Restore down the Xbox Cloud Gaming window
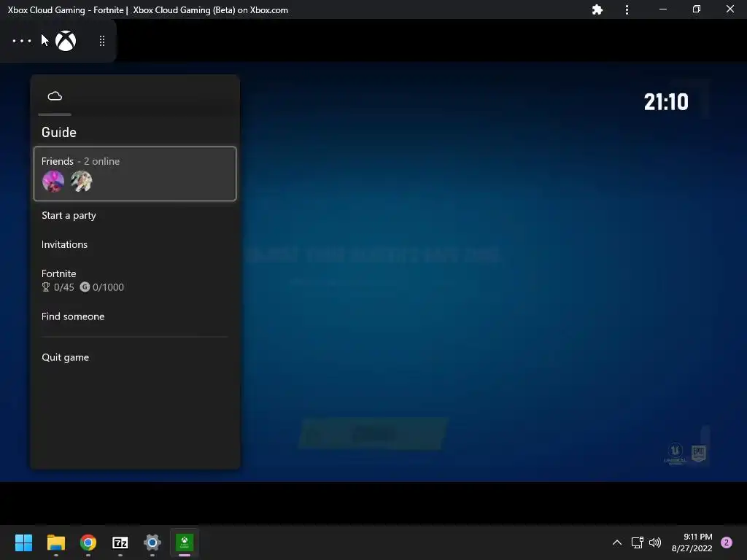This screenshot has height=560, width=747. 697,9
